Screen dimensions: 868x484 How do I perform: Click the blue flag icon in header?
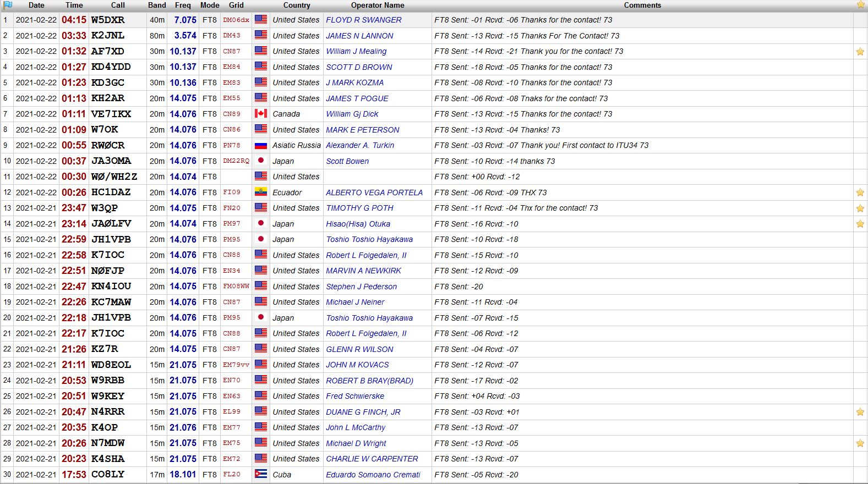tap(8, 5)
